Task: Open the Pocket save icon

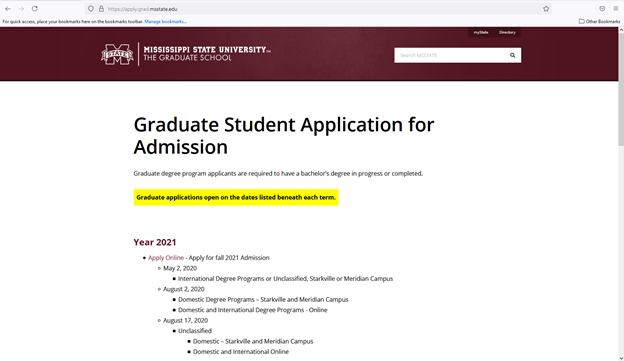Action: pos(602,9)
